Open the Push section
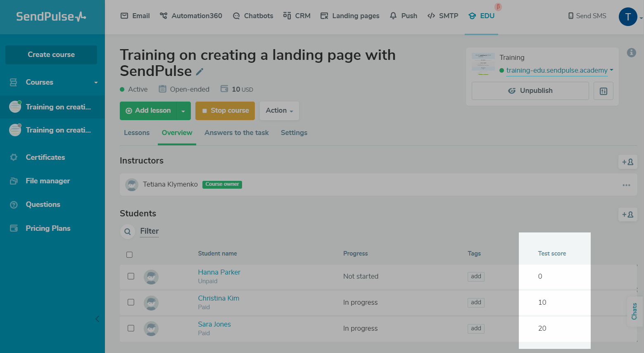 click(404, 16)
